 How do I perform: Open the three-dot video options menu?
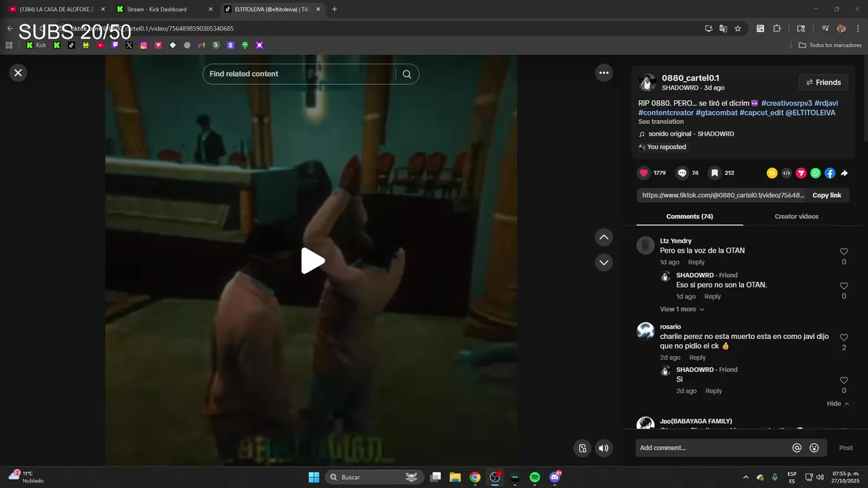tap(604, 73)
